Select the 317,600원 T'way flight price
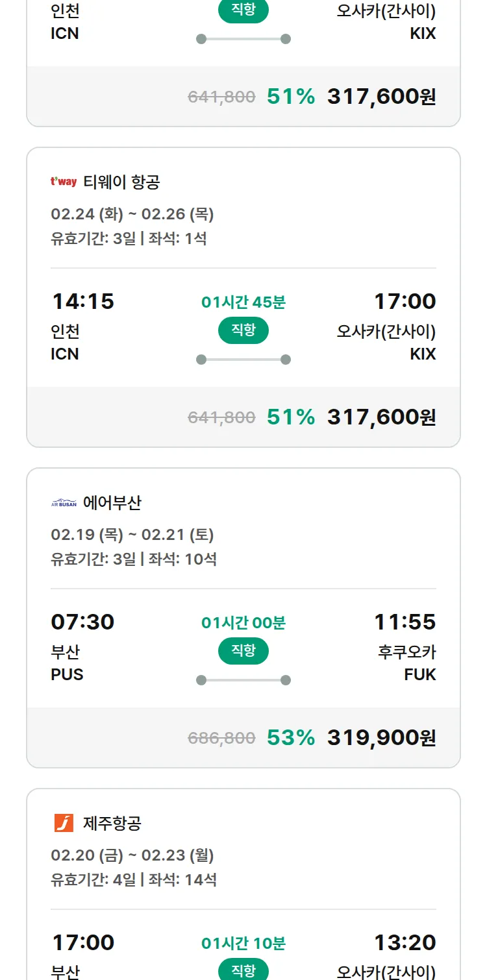Screen dimensions: 487x980 381,417
